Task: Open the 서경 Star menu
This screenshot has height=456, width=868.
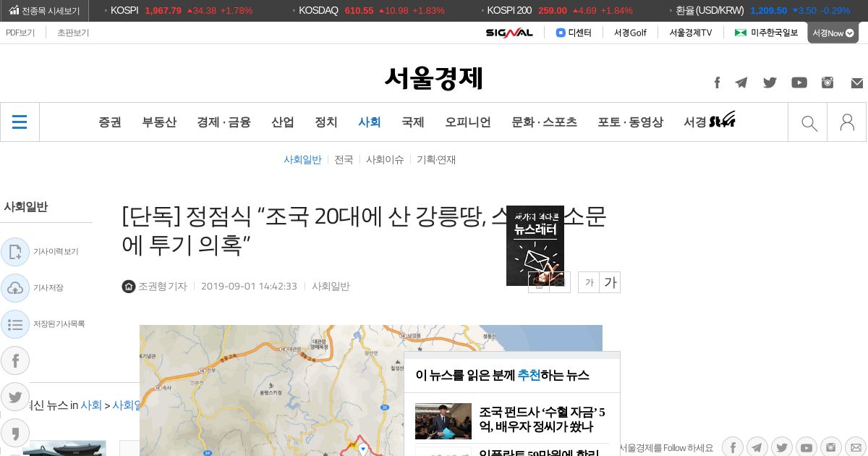Action: pos(710,121)
